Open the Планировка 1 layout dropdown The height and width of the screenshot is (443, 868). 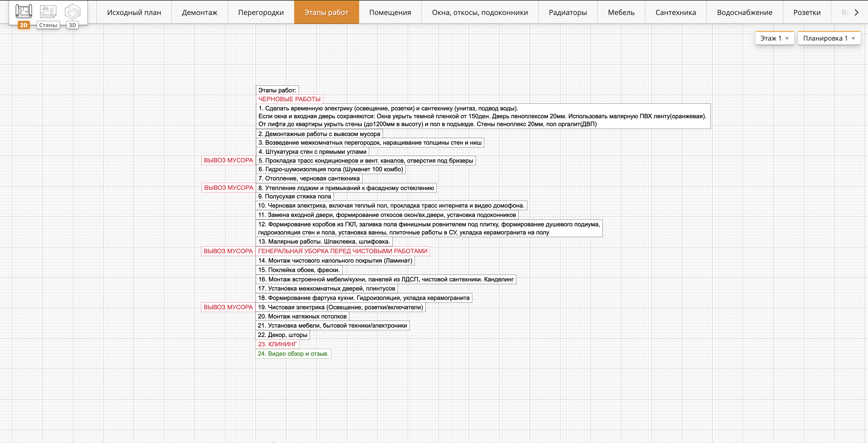pos(829,38)
